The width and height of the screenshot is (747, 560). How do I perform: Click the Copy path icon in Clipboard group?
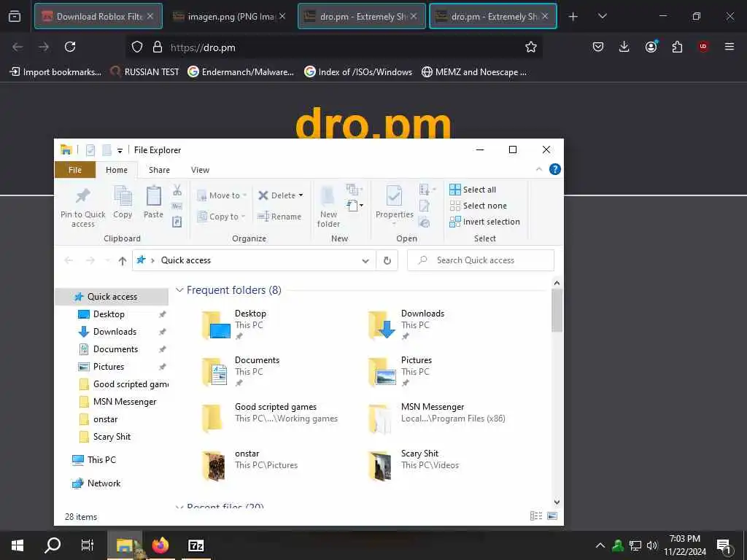pos(177,206)
